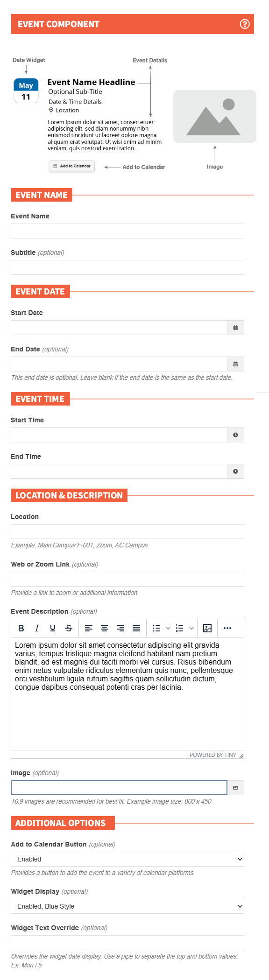Apply underline formatting

point(53,628)
